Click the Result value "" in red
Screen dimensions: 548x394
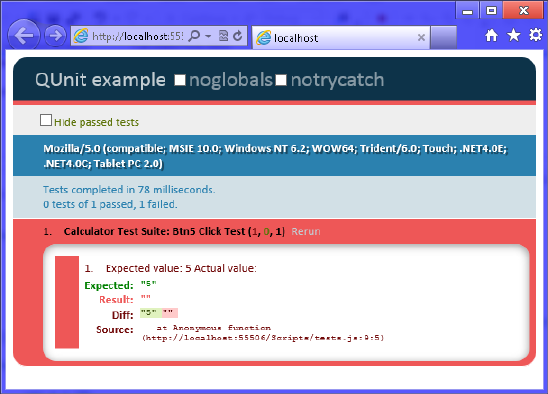[145, 298]
